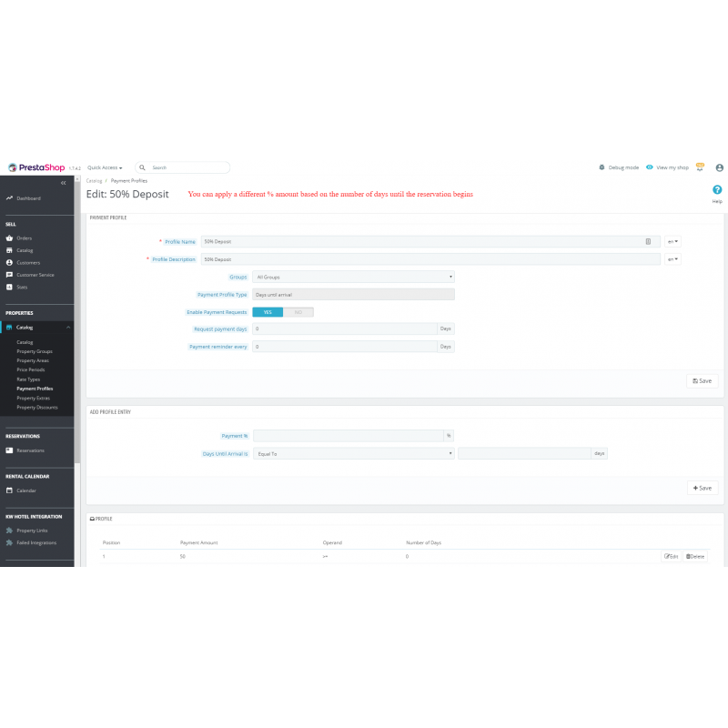Collapse the sidebar menu with double chevron
Image resolution: width=728 pixels, height=728 pixels.
(63, 183)
